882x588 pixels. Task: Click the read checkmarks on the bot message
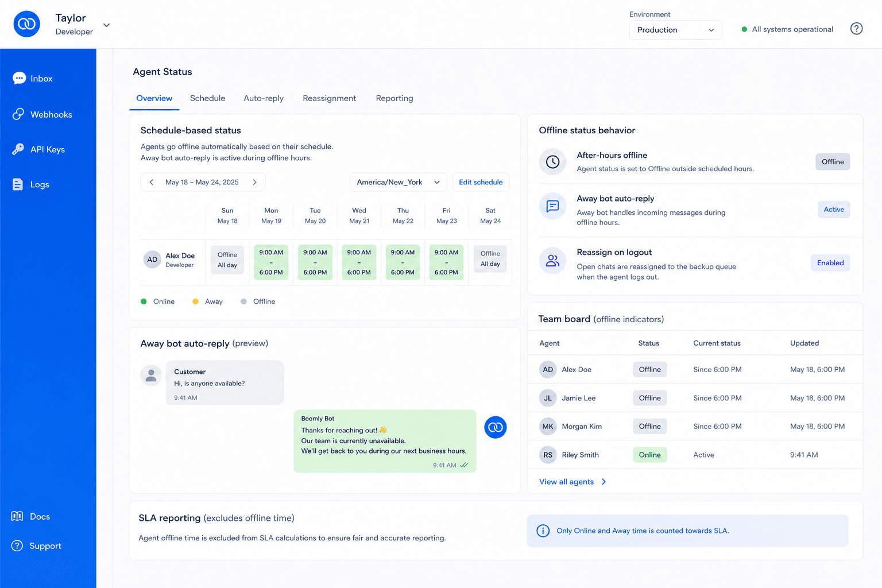tap(464, 465)
